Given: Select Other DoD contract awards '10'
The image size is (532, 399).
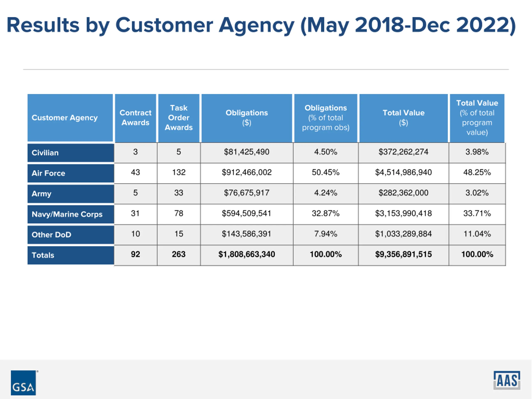Looking at the screenshot, I should point(136,234).
